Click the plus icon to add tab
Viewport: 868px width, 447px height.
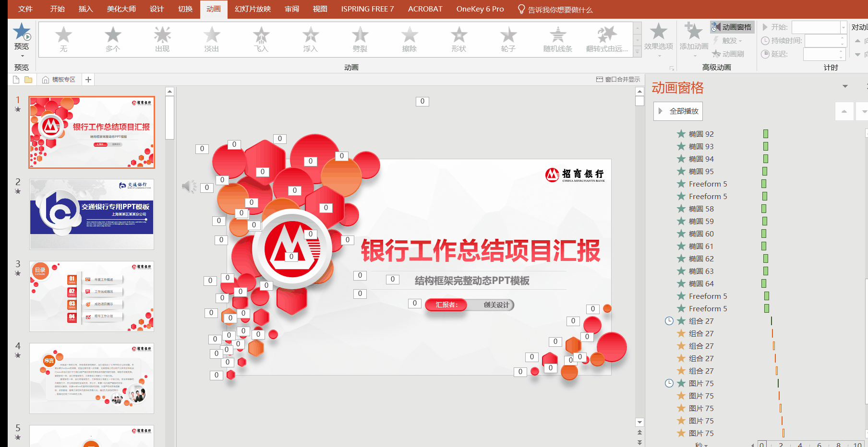pos(88,80)
